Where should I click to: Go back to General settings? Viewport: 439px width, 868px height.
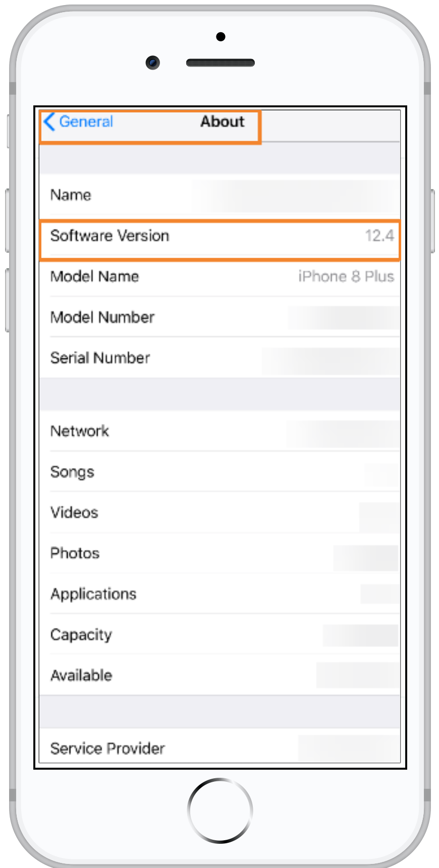(79, 122)
